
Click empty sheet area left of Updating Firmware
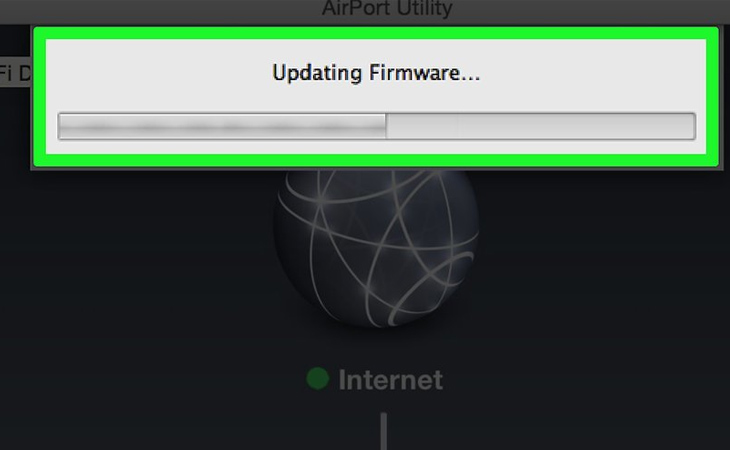tap(158, 73)
